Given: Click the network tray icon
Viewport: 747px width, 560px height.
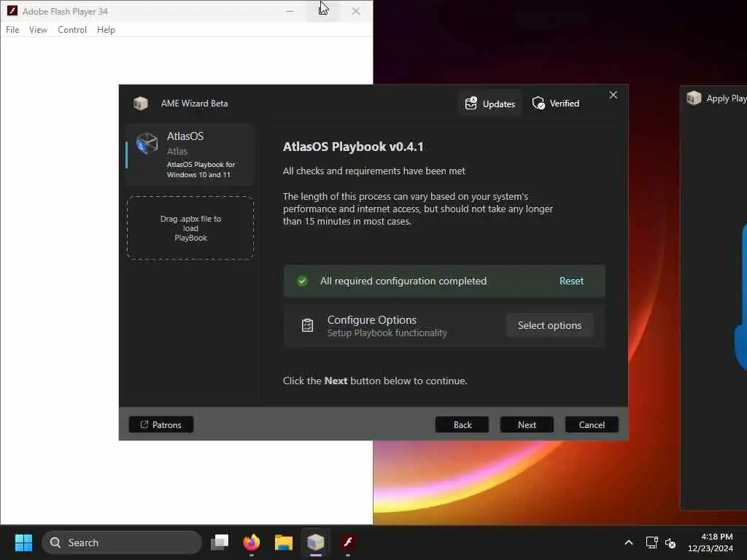Looking at the screenshot, I should click(651, 542).
